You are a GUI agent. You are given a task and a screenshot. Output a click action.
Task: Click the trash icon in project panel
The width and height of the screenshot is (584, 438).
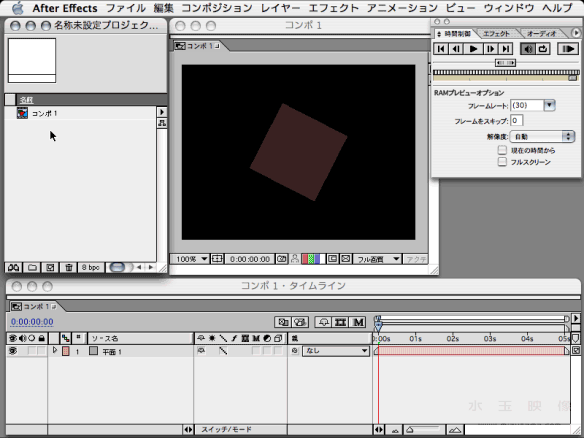[69, 267]
